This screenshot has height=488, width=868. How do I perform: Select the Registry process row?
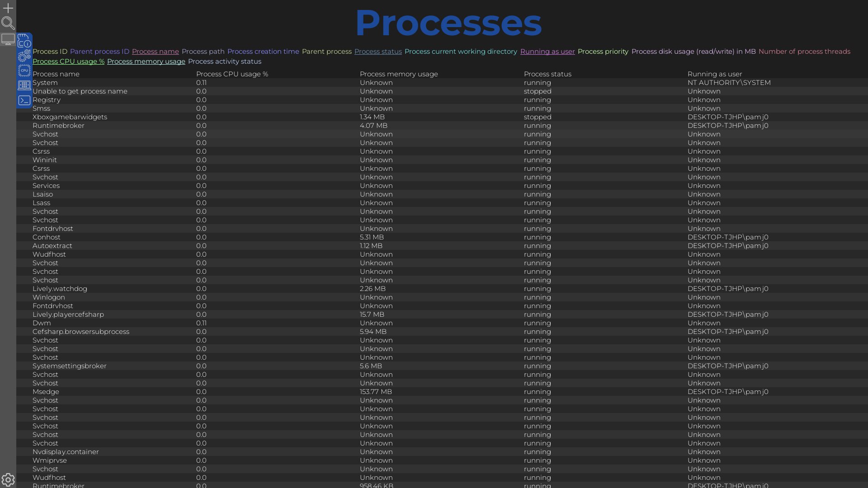(442, 100)
